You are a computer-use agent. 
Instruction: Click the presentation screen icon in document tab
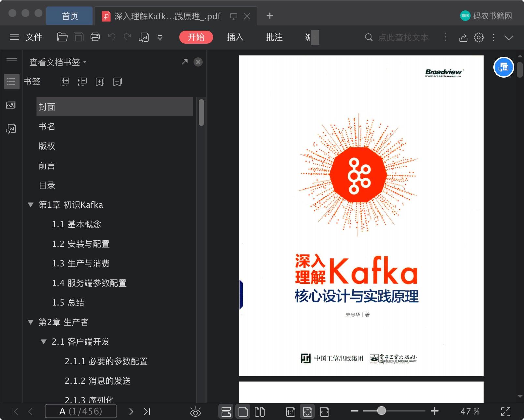pos(234,16)
